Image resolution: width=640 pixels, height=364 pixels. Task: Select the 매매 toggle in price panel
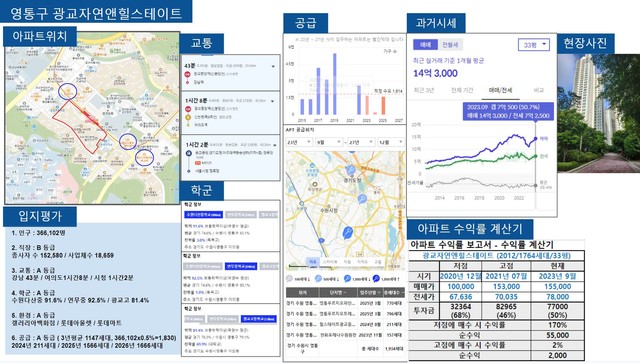pos(425,44)
